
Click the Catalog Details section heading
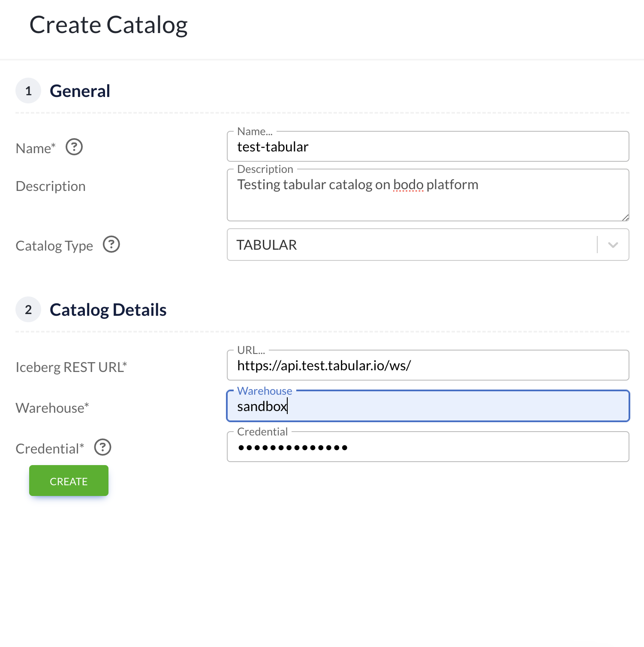coord(108,310)
